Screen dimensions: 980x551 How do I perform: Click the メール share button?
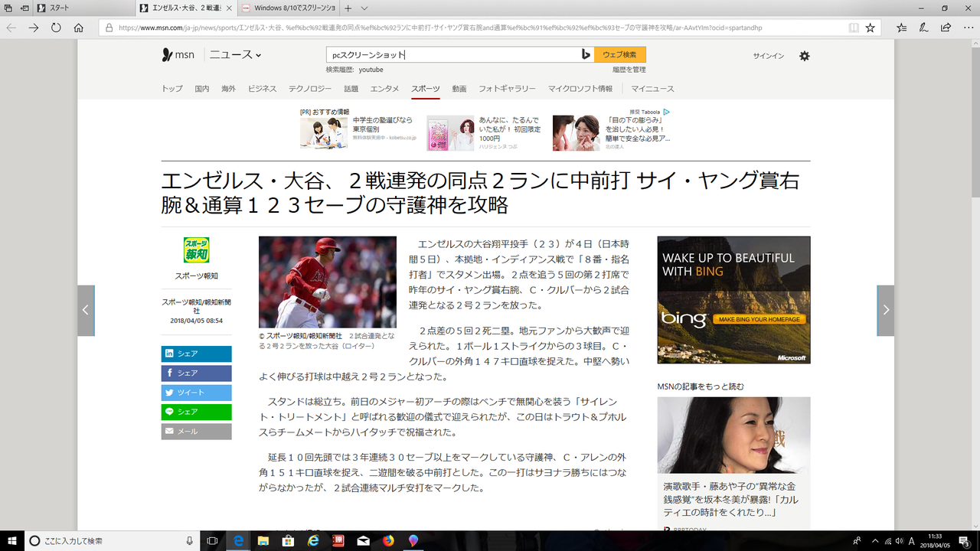click(x=196, y=432)
